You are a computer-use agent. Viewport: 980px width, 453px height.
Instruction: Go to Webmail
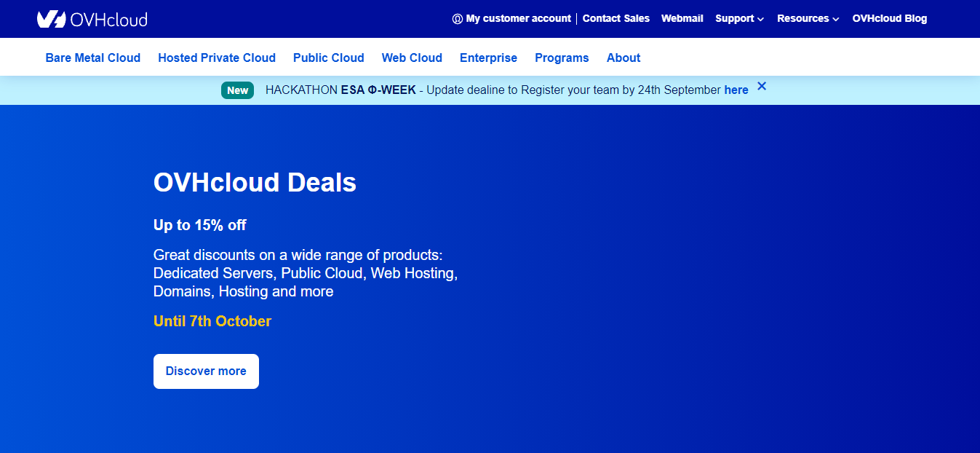(682, 19)
